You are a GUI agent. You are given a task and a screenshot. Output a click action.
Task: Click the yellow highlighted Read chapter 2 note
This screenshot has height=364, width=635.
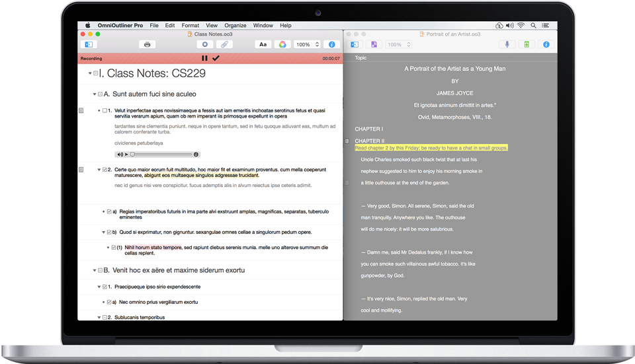[431, 148]
